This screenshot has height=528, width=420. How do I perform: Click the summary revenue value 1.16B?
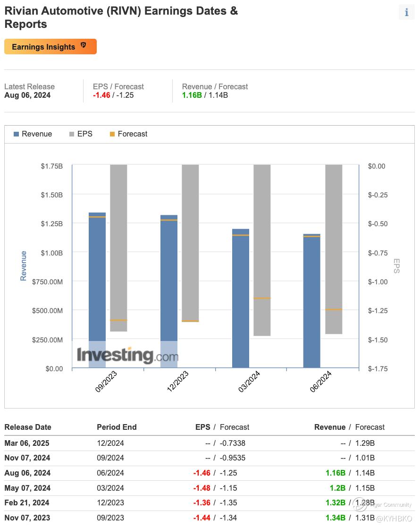(192, 95)
